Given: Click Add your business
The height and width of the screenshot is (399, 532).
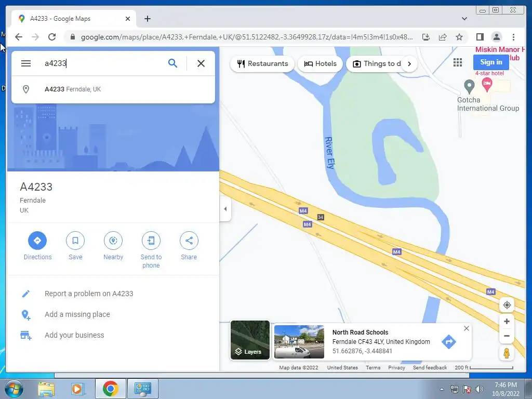Looking at the screenshot, I should 74,335.
